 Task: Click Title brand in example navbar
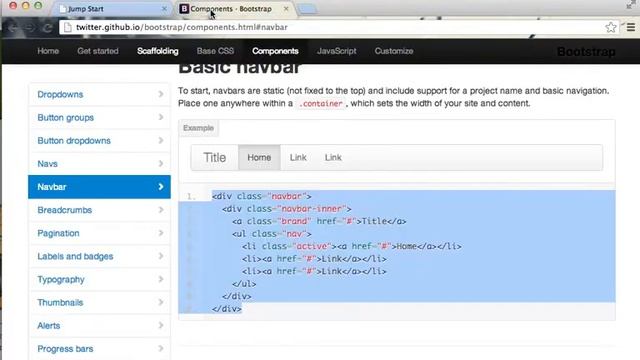[215, 158]
